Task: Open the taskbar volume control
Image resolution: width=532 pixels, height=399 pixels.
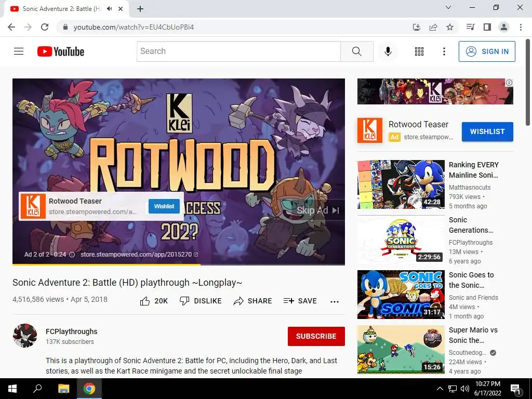Action: point(465,389)
